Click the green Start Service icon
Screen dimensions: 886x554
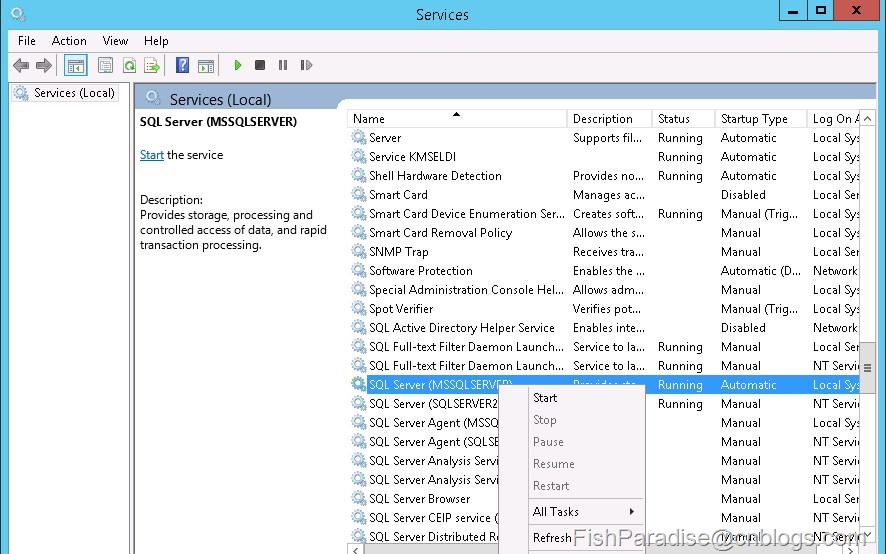click(x=238, y=65)
